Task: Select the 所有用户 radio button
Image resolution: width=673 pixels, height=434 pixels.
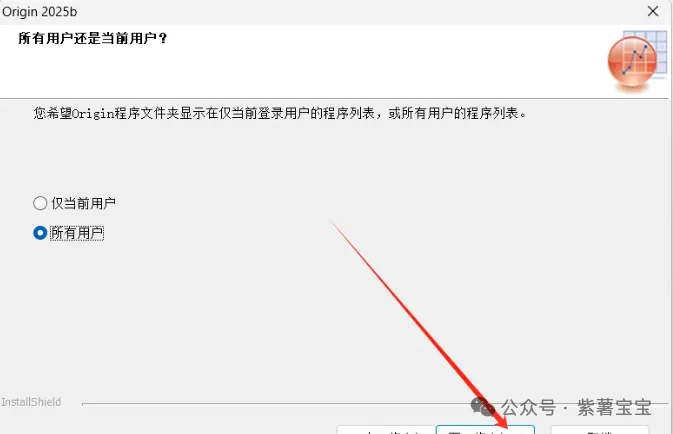Action: (x=40, y=233)
